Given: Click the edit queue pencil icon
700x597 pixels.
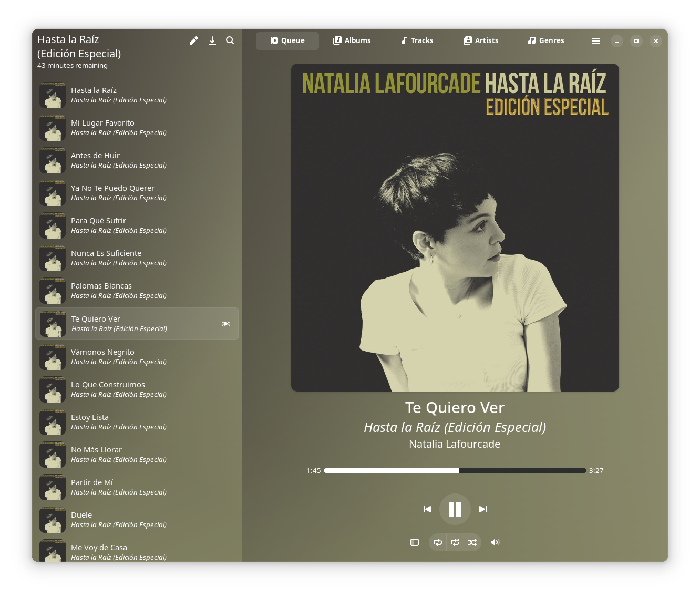Looking at the screenshot, I should click(194, 40).
